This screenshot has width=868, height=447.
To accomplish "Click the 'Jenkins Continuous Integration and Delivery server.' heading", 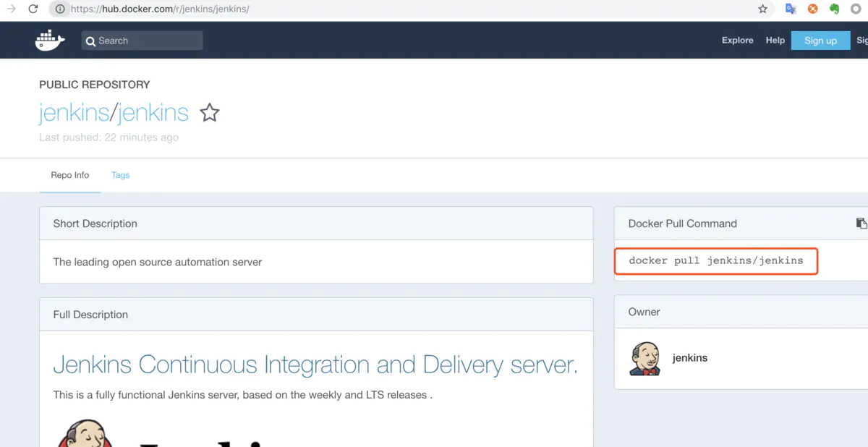I will click(x=315, y=365).
